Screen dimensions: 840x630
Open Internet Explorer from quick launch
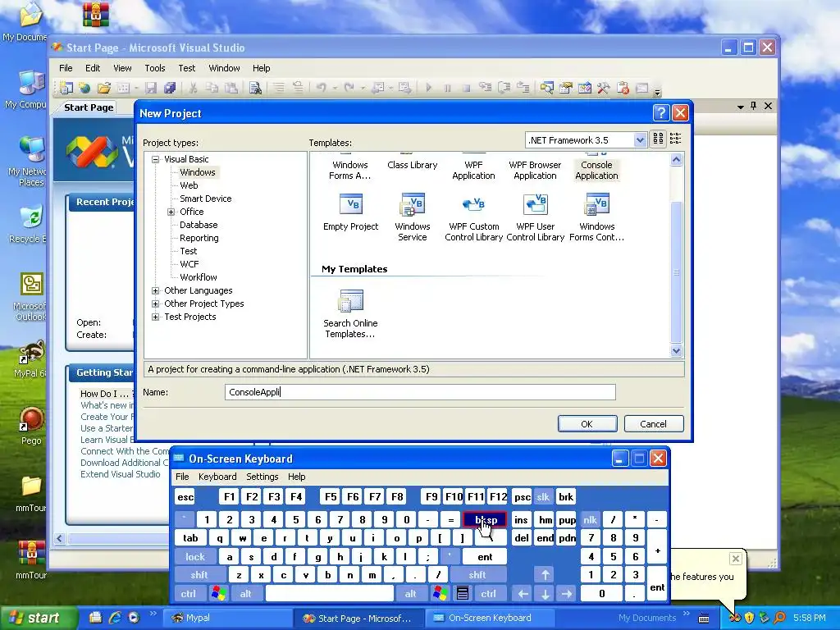(115, 618)
